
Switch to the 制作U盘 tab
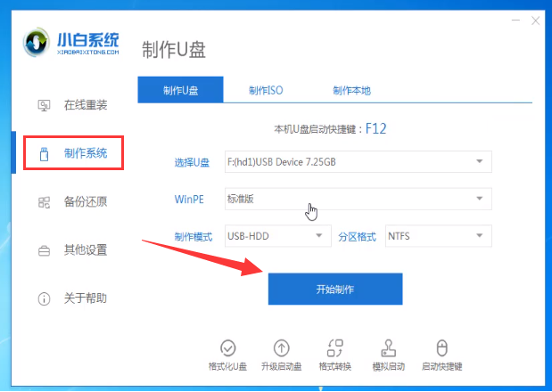[x=180, y=90]
